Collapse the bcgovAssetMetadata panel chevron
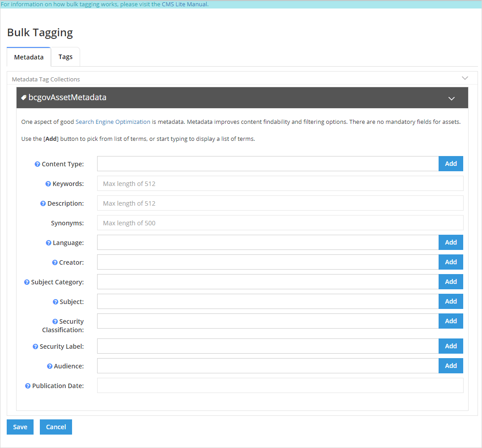 [x=452, y=98]
